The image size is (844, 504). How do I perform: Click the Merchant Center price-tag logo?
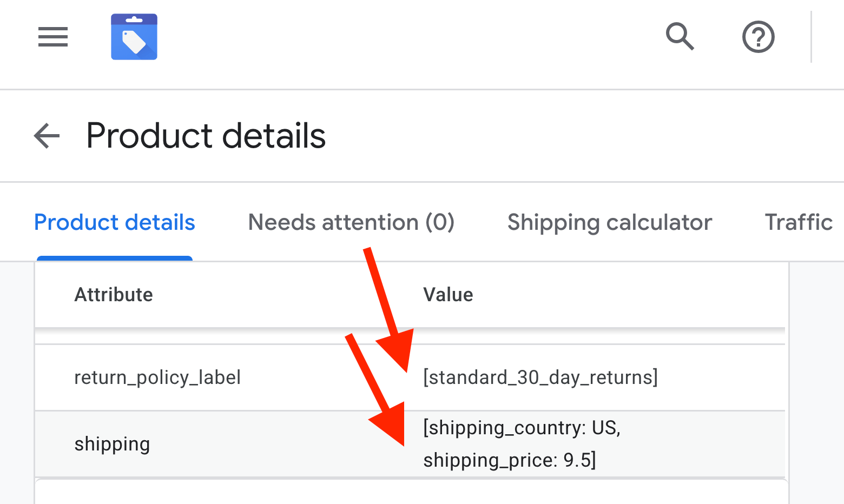[x=134, y=37]
